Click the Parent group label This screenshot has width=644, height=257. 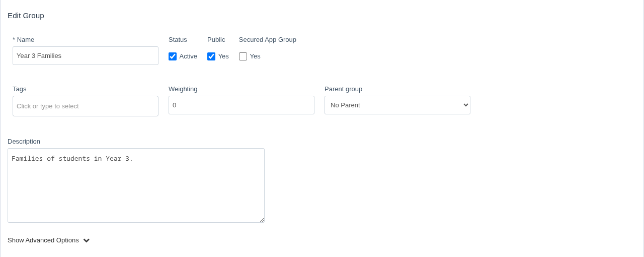343,89
